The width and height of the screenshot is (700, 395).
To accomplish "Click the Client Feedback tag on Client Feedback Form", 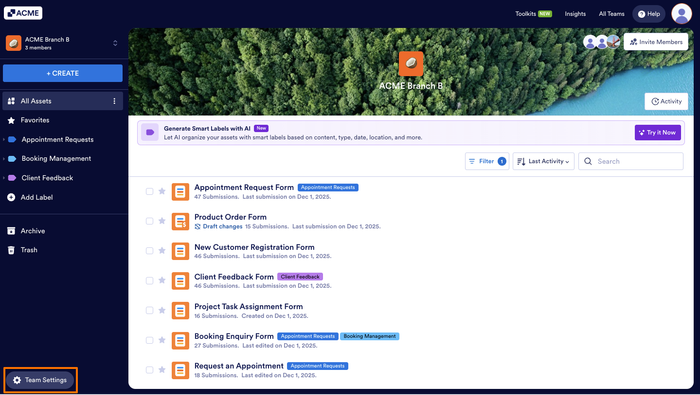I will pyautogui.click(x=300, y=277).
